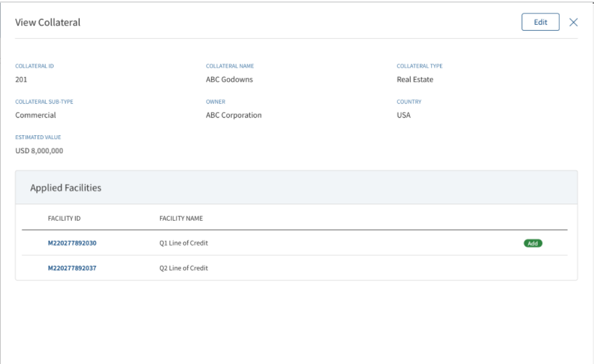
Task: Open facility M220277892037 link
Action: pos(72,268)
